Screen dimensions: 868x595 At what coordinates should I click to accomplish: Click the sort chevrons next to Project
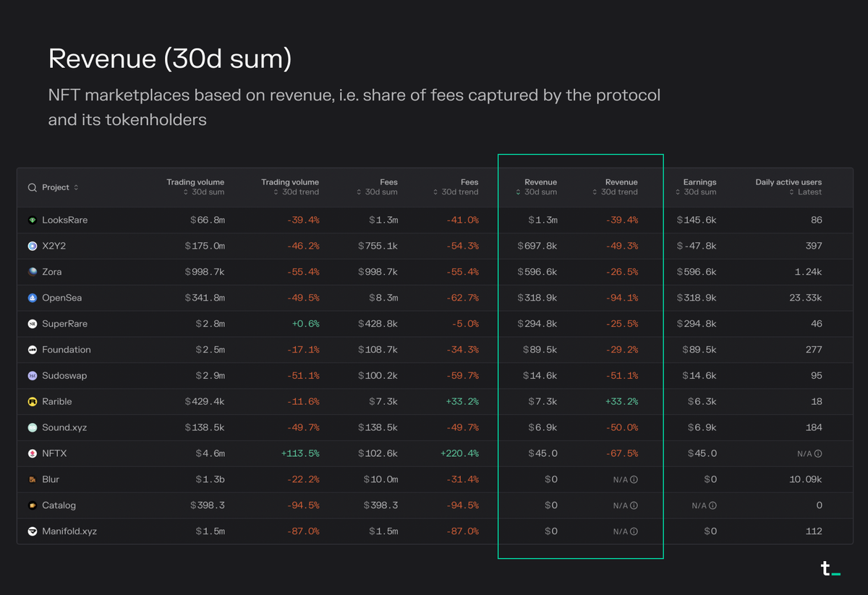[75, 187]
